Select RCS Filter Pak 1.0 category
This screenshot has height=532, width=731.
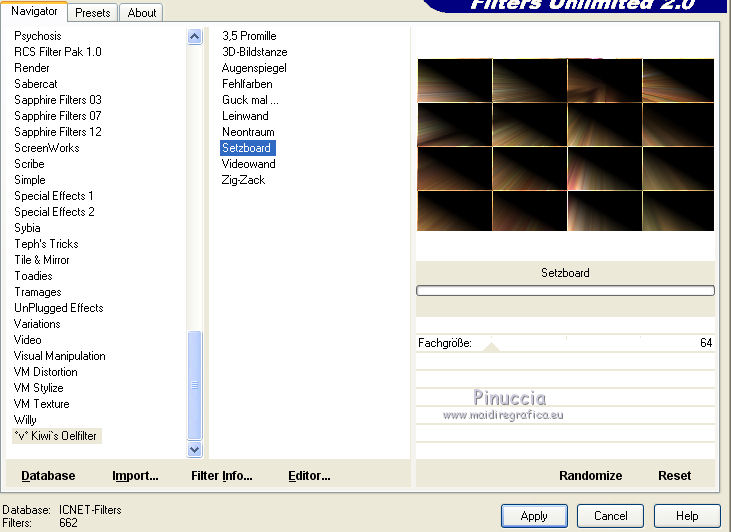coord(58,52)
